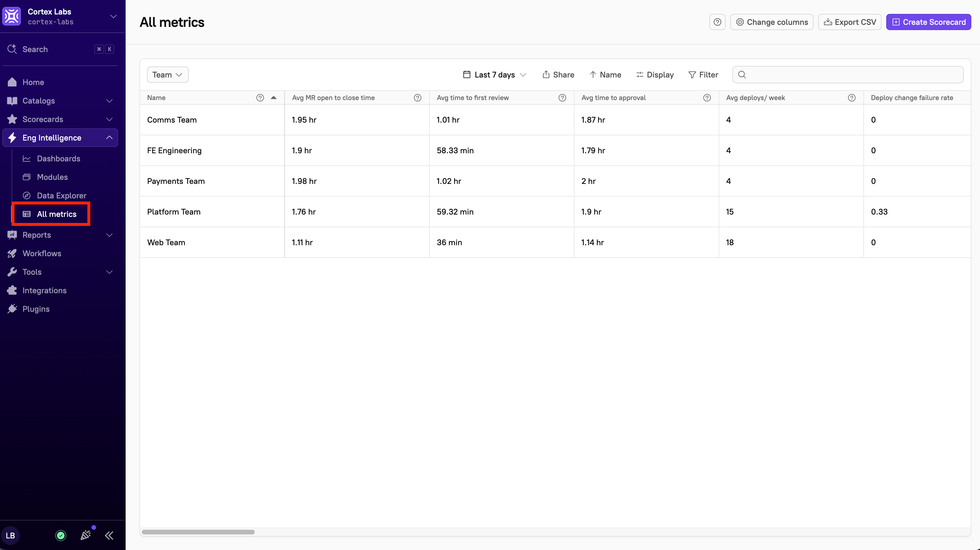Toggle the Name column sort arrow
This screenshot has height=550, width=980.
(274, 98)
